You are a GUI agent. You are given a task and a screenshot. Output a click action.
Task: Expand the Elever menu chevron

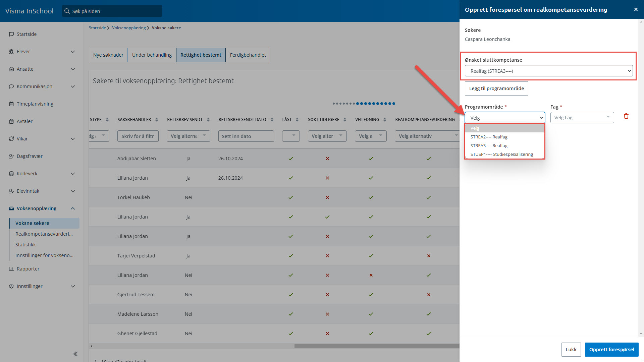click(73, 52)
